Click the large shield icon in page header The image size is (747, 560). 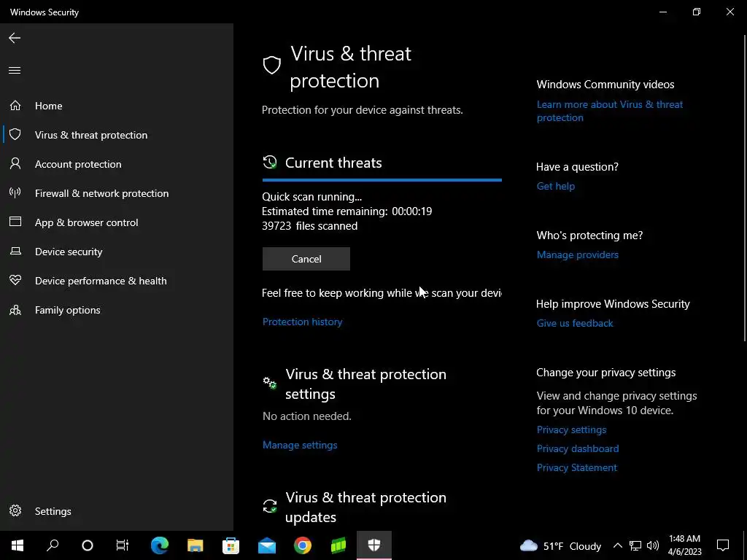tap(272, 65)
